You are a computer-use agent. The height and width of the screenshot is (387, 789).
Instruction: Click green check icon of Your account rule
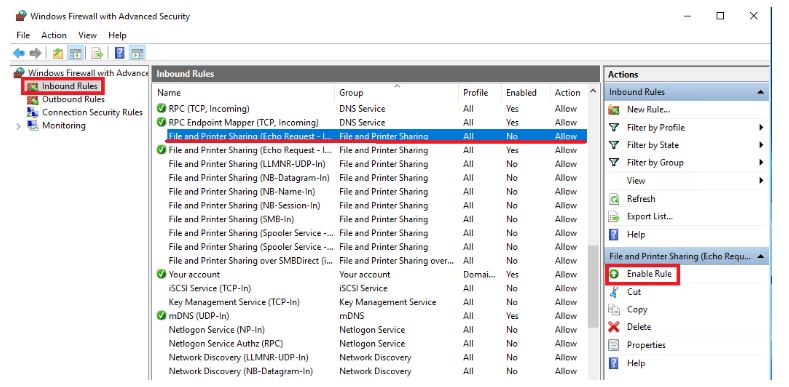point(162,274)
